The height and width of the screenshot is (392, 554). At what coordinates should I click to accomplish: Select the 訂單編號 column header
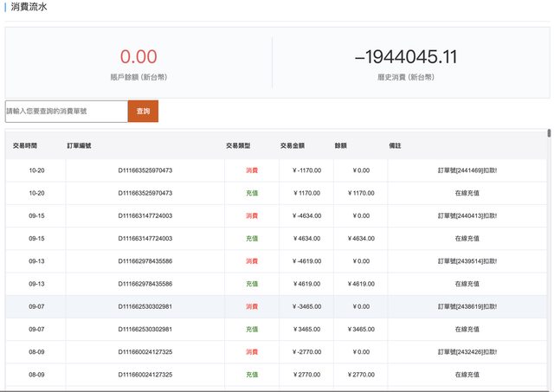(x=79, y=146)
